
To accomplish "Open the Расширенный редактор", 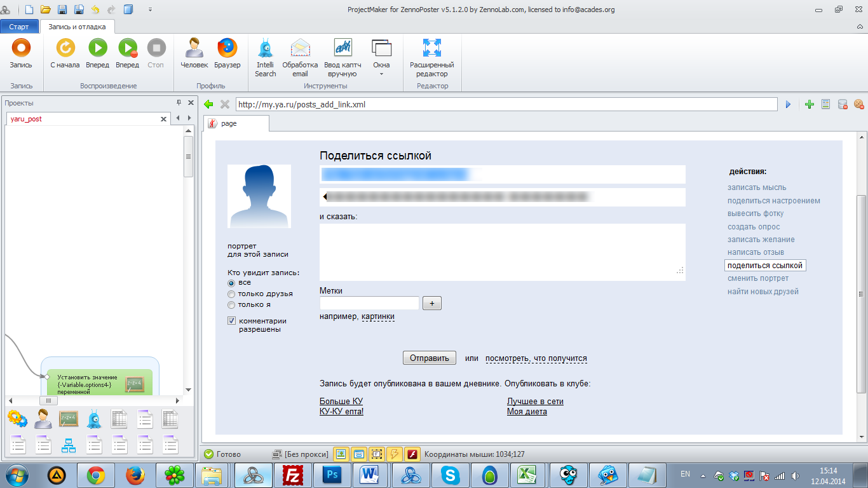I will (432, 58).
